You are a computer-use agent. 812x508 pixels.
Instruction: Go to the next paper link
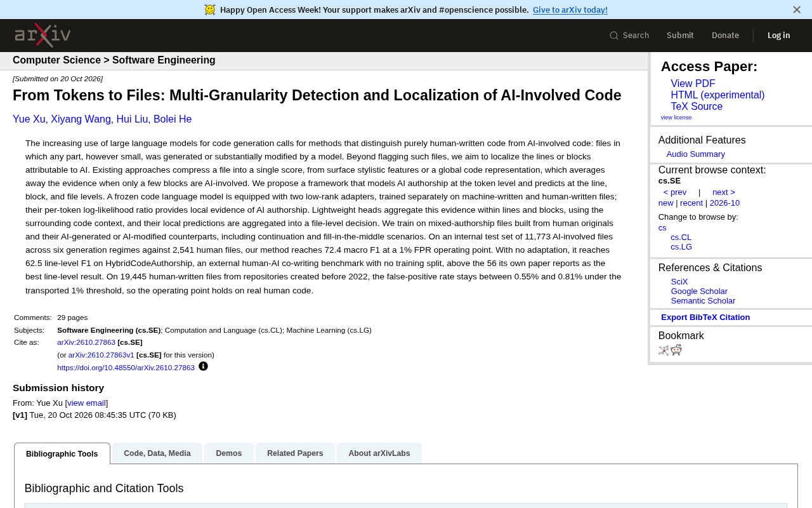coord(724,192)
